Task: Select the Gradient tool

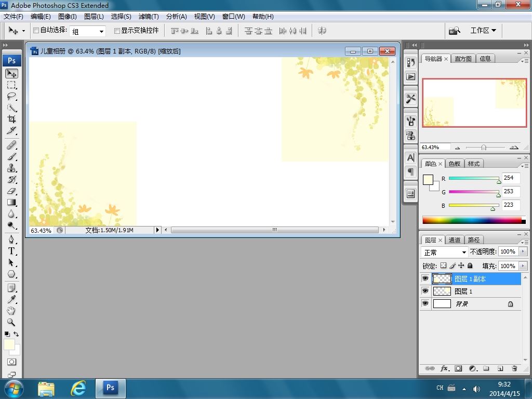Action: click(x=11, y=203)
